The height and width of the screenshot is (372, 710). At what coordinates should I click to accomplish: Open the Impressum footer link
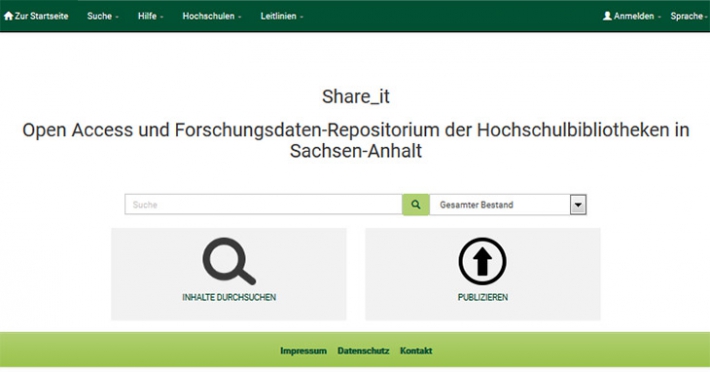[303, 351]
